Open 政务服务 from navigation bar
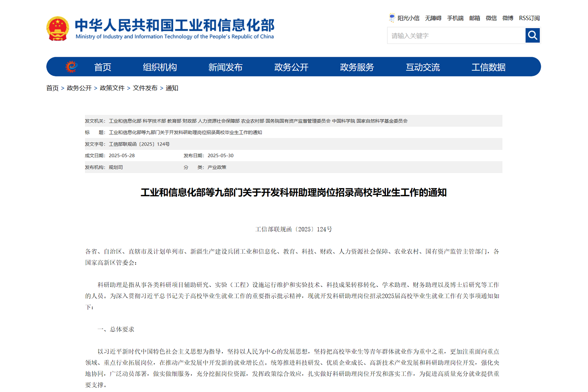This screenshot has height=392, width=588. [357, 67]
